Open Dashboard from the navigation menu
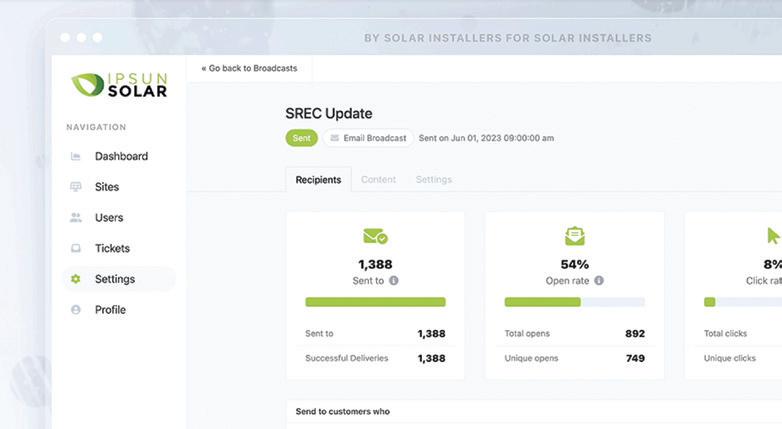The width and height of the screenshot is (782, 429). (121, 157)
